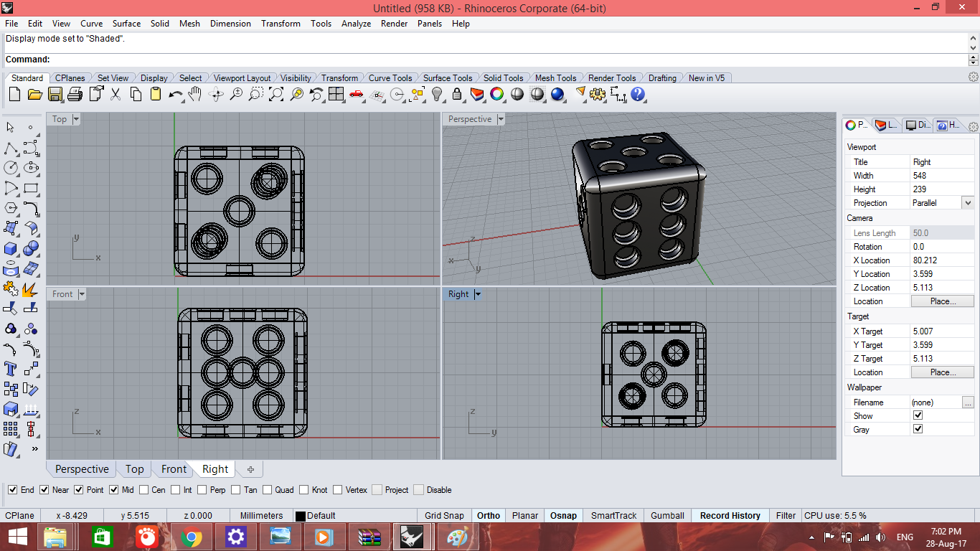This screenshot has height=551, width=980.
Task: Open the Top viewport title dropdown arrow
Action: pos(76,119)
